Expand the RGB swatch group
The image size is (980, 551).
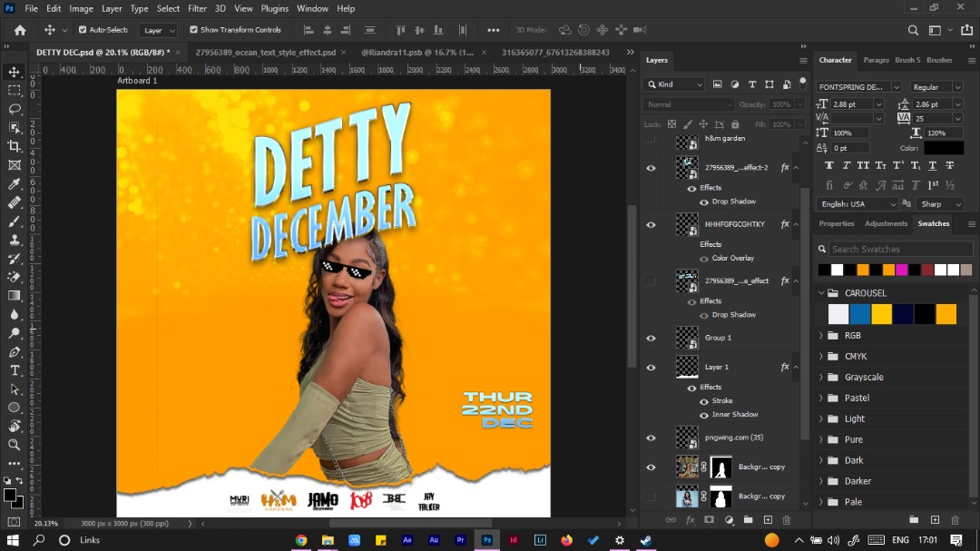(x=821, y=335)
